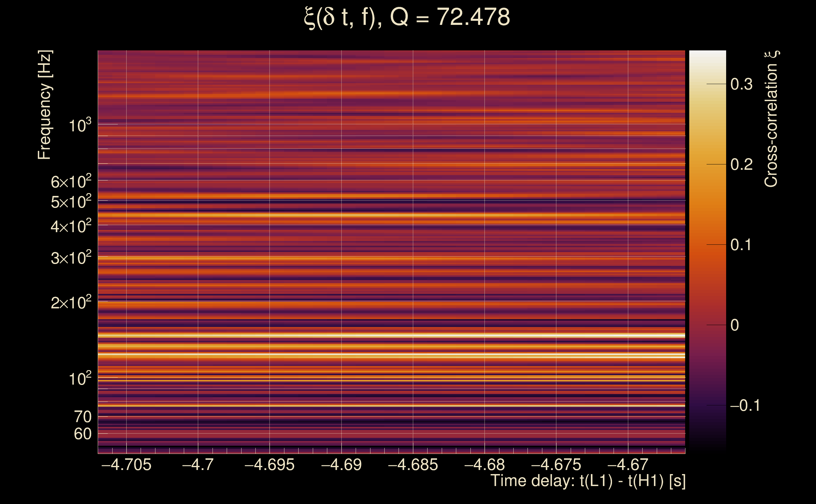
Task: Click the −4.68 x-axis tick label
Action: [x=484, y=465]
